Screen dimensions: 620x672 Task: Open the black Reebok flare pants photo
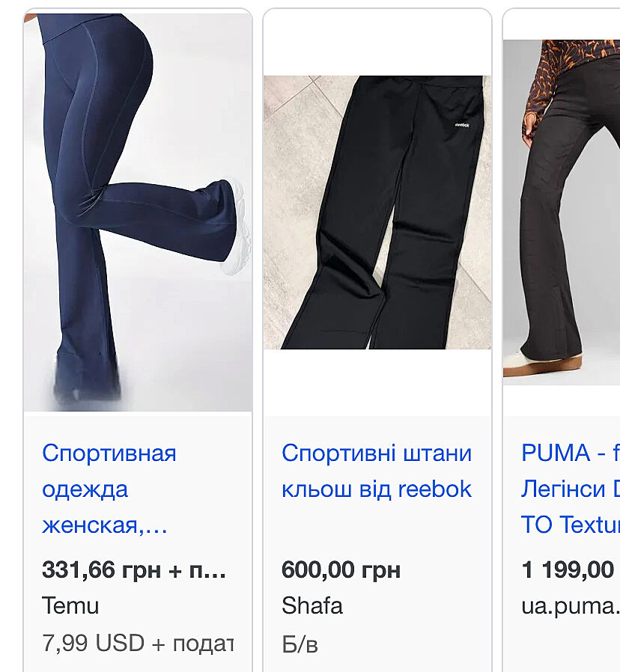377,212
